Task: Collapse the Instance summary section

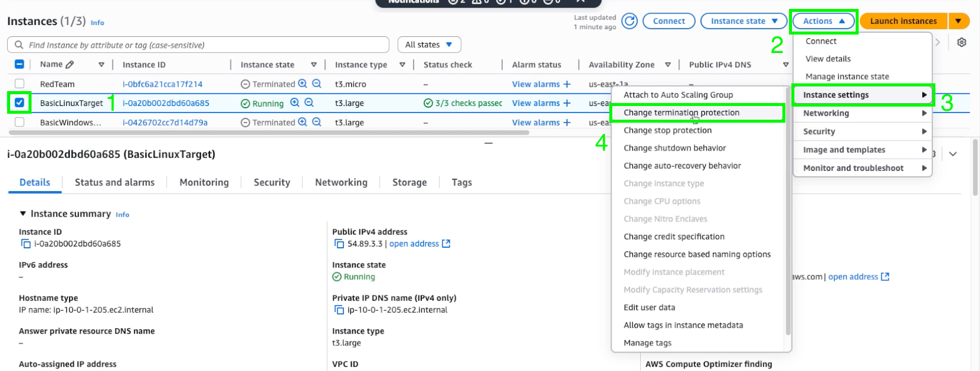Action: (23, 214)
